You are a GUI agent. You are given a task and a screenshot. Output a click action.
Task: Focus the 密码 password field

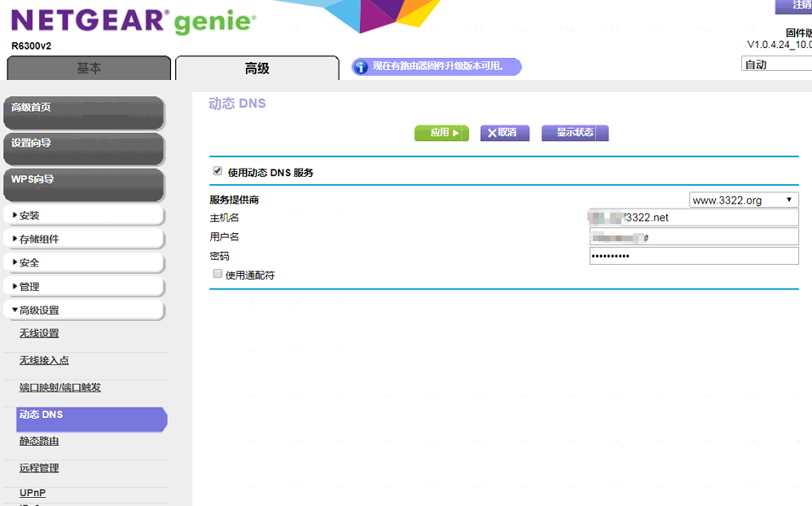click(694, 256)
